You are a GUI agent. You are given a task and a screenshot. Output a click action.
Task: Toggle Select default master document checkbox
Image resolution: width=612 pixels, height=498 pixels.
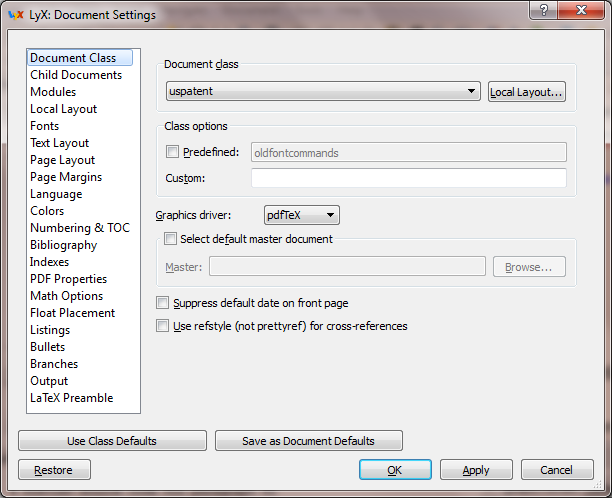[169, 239]
